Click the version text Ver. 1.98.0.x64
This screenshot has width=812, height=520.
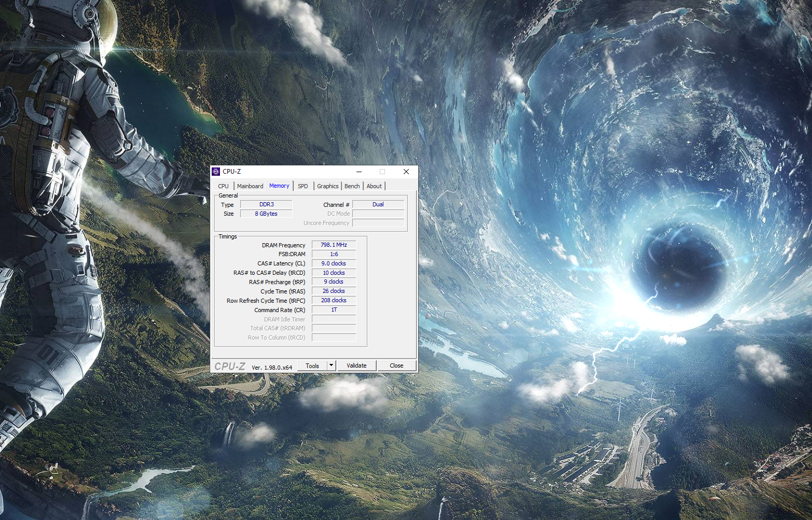(272, 368)
